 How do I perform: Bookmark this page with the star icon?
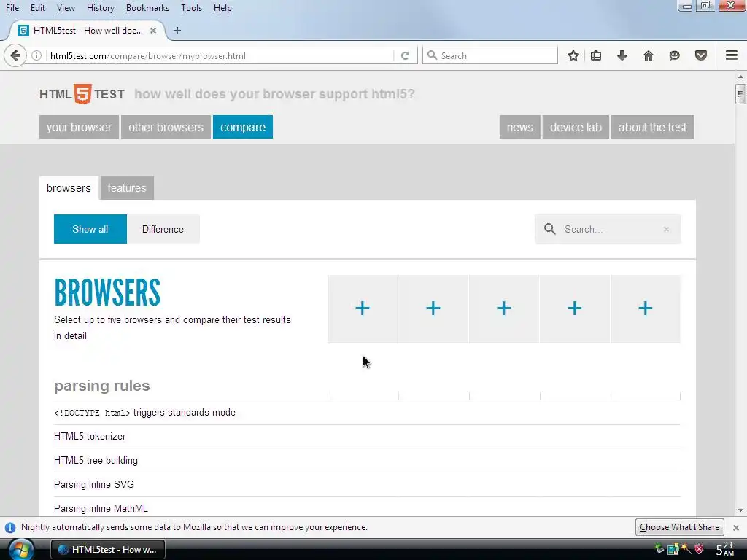coord(573,55)
